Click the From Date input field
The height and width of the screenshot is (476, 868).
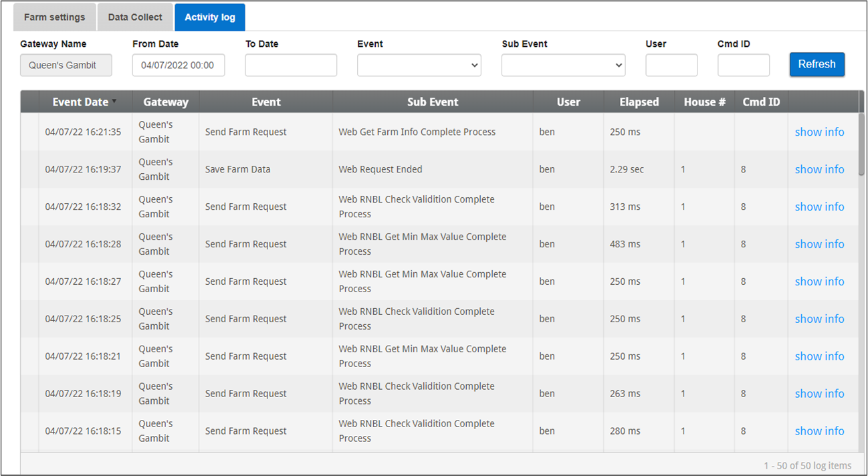coord(179,66)
